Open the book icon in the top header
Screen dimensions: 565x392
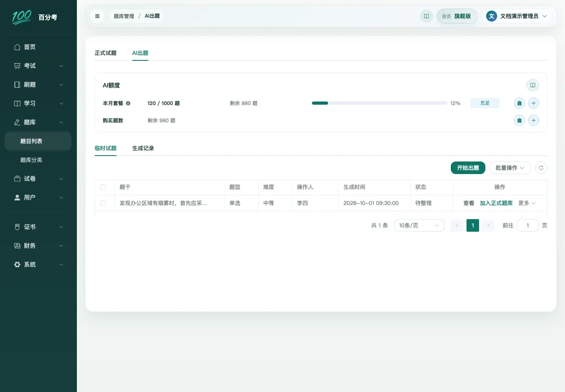click(x=426, y=16)
